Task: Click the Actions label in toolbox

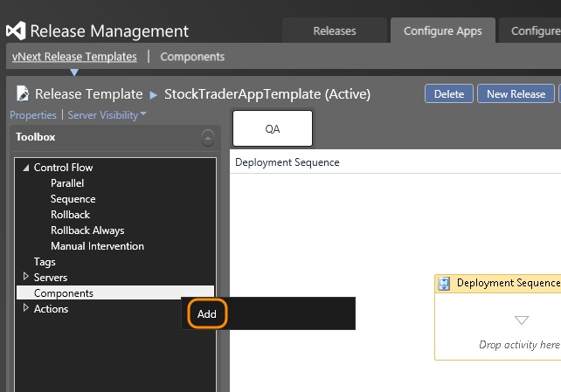Action: (52, 309)
